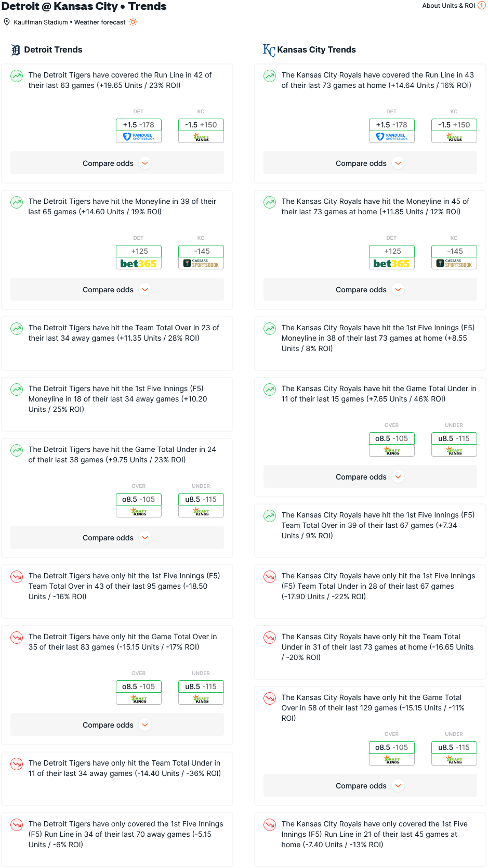488x868 pixels.
Task: Click the red downtrend icon beside Royals Team Total Under
Action: [270, 638]
